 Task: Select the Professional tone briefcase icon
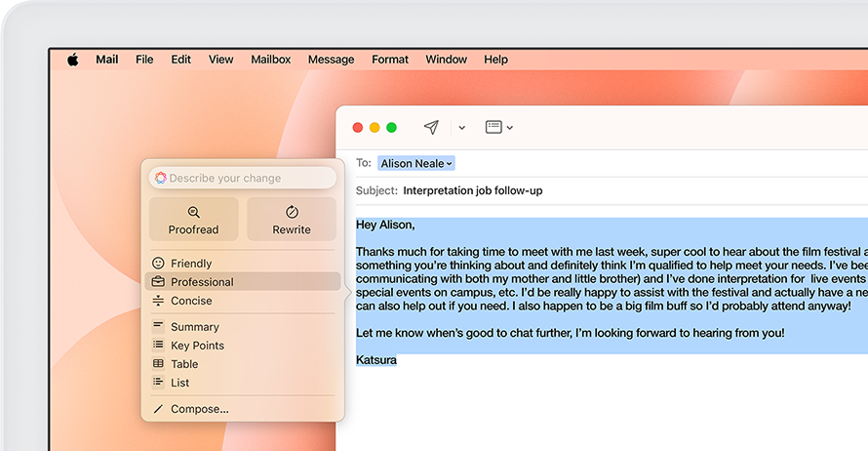pos(158,282)
